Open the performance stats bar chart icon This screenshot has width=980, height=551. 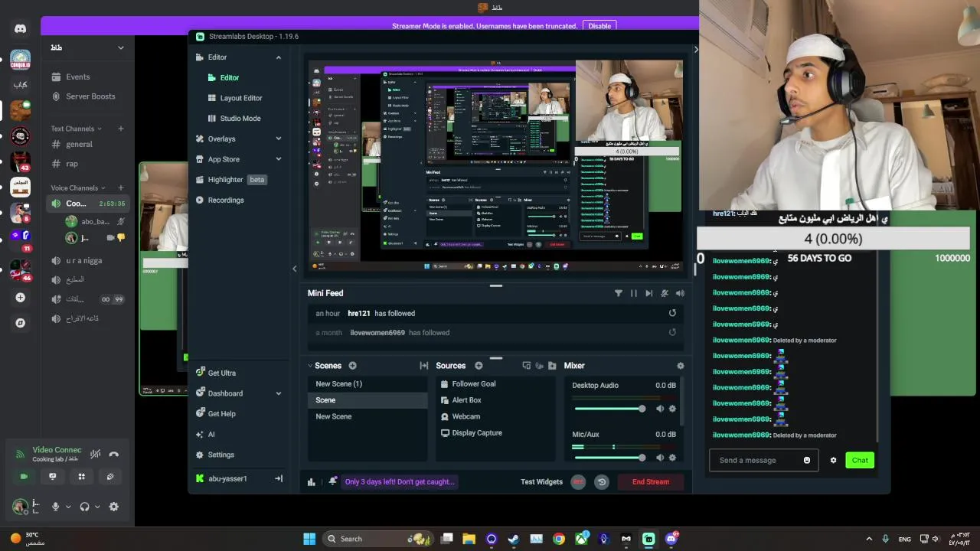[312, 482]
